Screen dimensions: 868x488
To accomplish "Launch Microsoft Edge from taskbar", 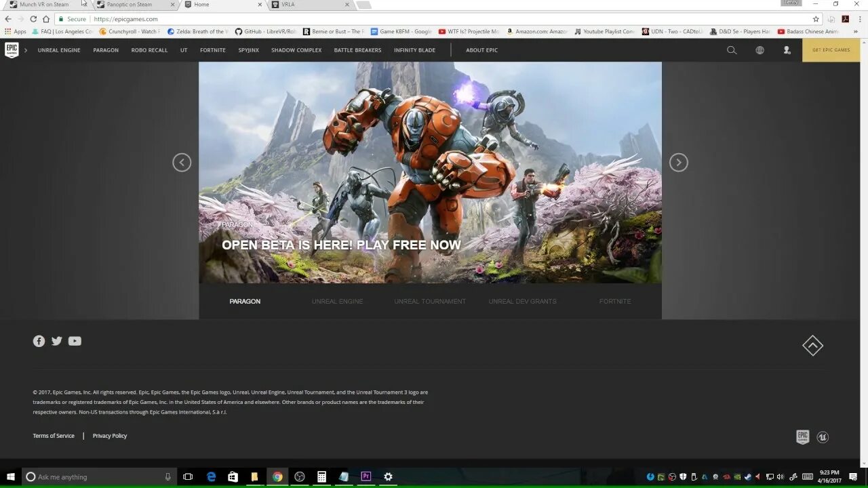I will pos(212,476).
